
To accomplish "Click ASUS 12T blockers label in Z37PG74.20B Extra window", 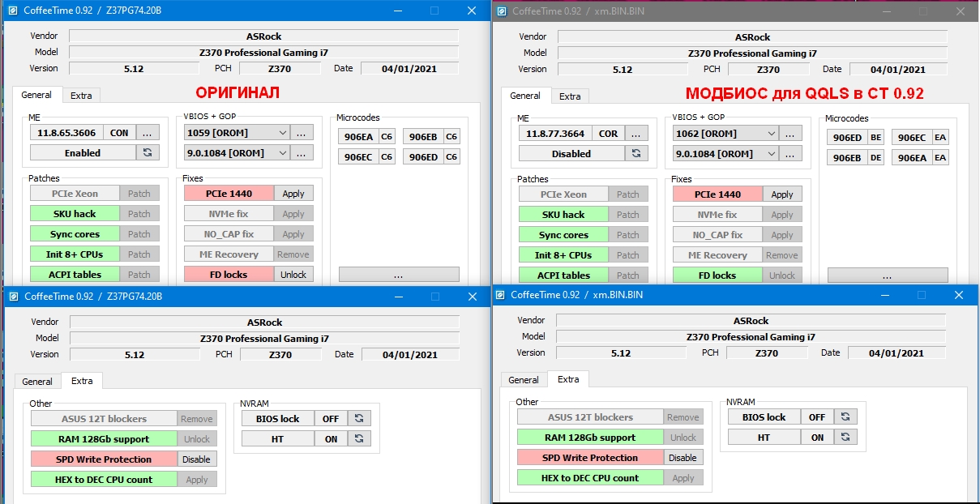I will tap(104, 419).
